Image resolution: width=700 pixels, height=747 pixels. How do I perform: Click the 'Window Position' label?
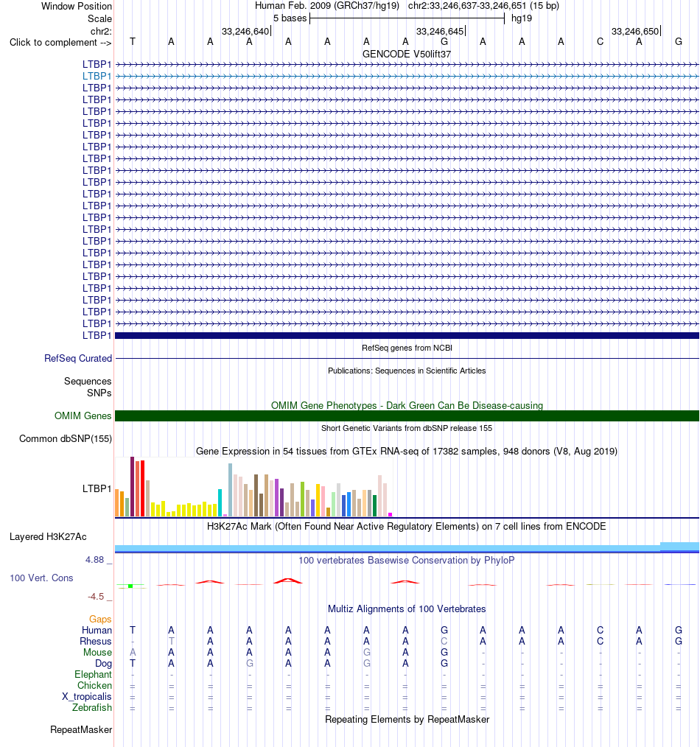pos(77,6)
